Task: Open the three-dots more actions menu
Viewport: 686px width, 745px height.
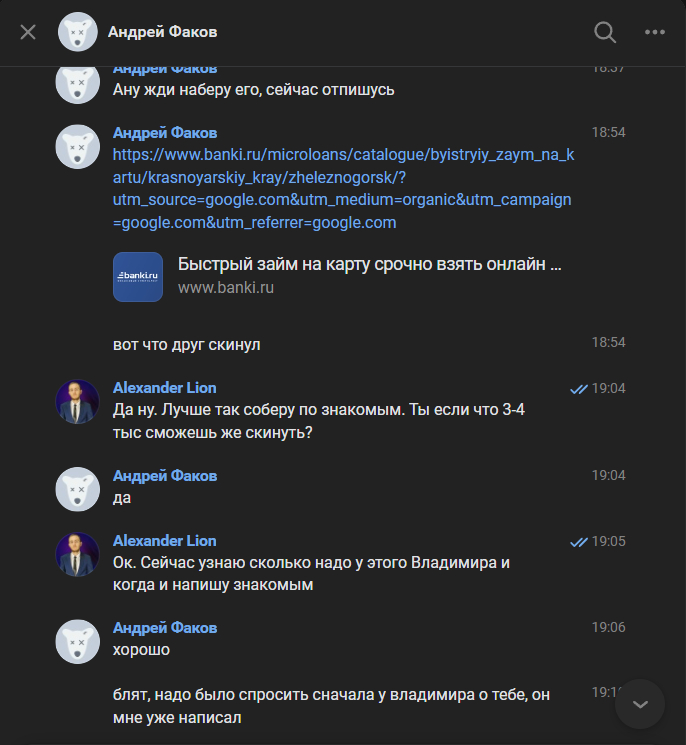Action: point(655,32)
